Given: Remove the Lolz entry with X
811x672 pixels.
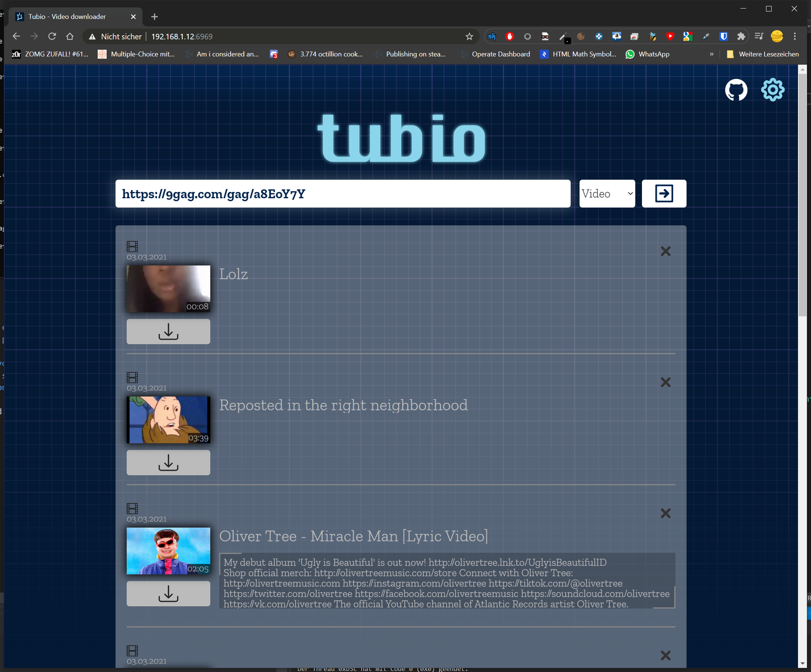Looking at the screenshot, I should (x=665, y=251).
